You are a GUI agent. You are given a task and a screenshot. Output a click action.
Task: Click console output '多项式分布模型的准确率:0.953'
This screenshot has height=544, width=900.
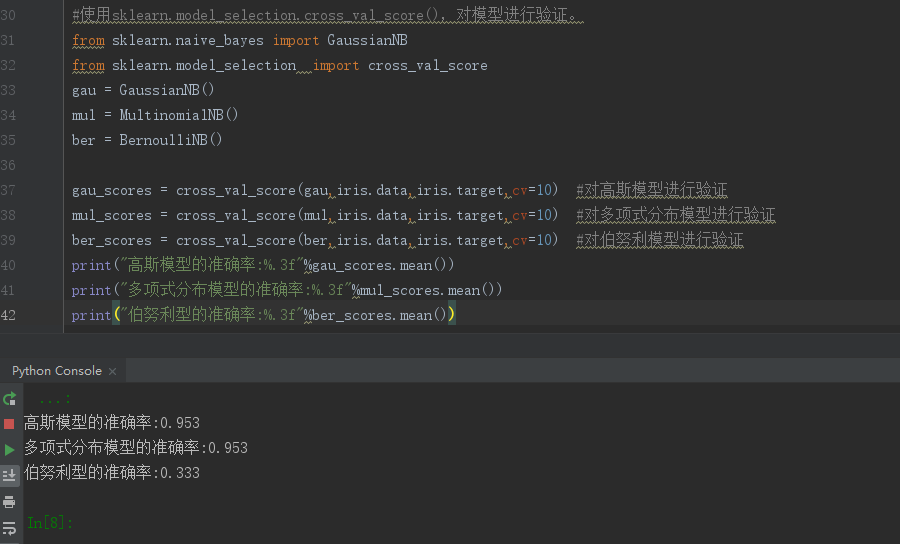pos(136,448)
